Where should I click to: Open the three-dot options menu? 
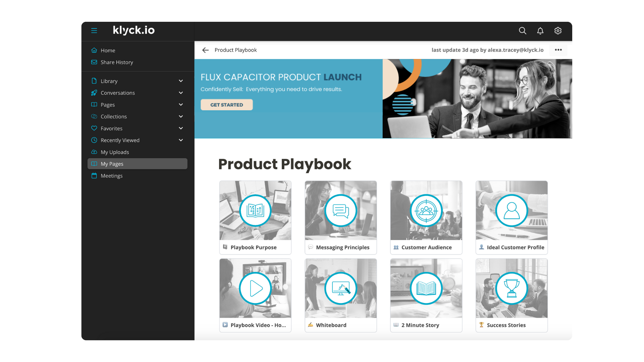click(x=558, y=50)
